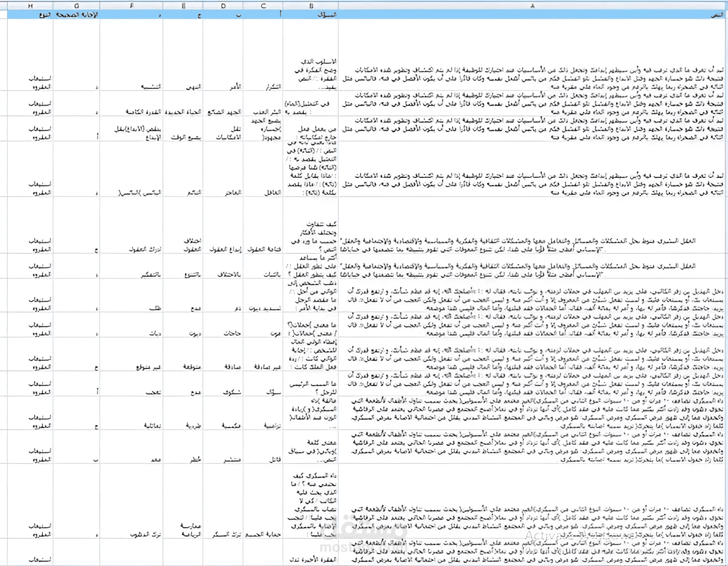Image resolution: width=728 pixels, height=566 pixels.
Task: Select the cell reading 'تعجب'
Action: (x=131, y=384)
